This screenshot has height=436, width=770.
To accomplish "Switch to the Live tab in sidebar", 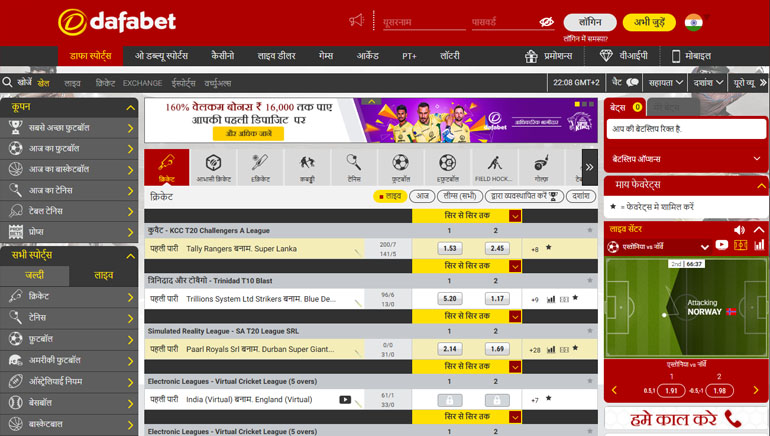I will pyautogui.click(x=103, y=275).
